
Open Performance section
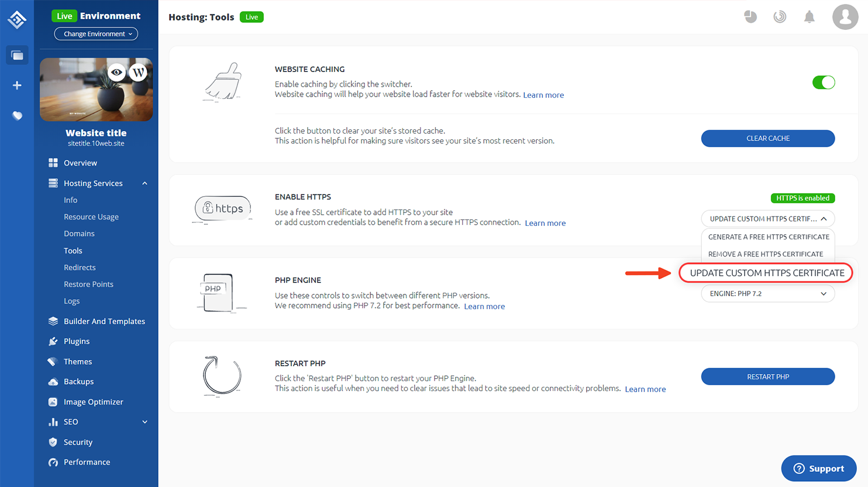[x=87, y=462]
